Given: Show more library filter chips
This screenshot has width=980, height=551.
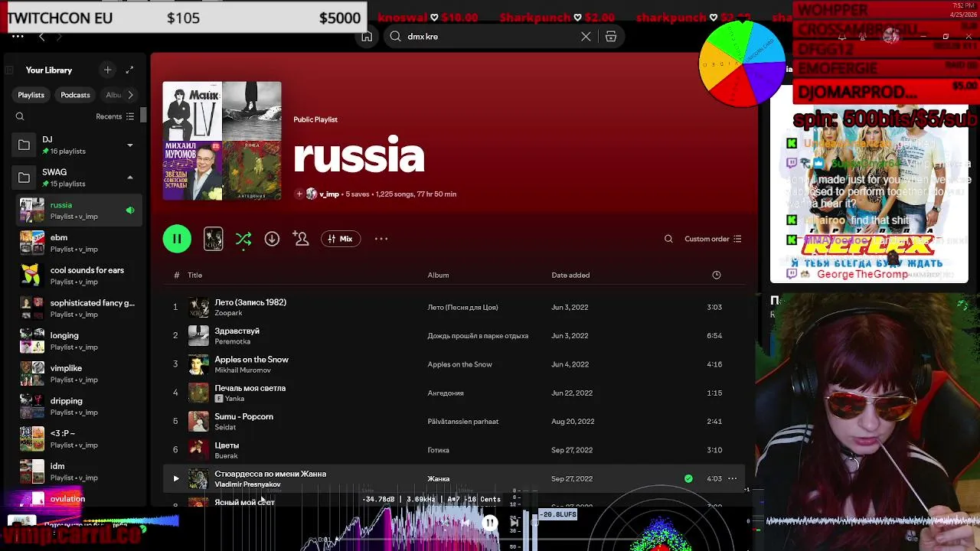Looking at the screenshot, I should [130, 95].
